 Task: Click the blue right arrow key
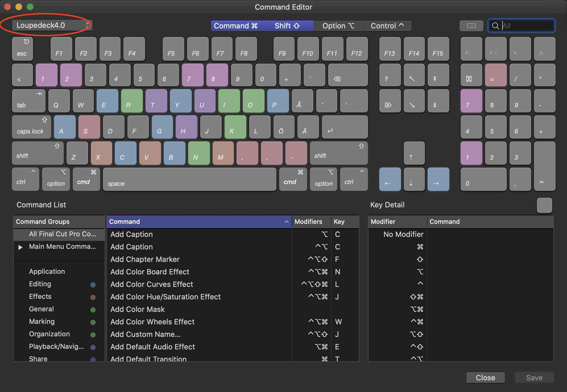[438, 179]
